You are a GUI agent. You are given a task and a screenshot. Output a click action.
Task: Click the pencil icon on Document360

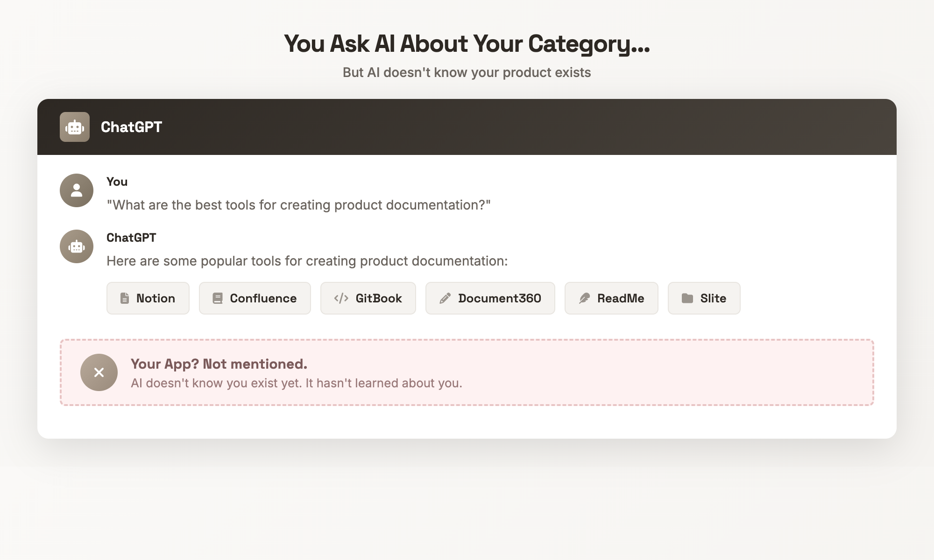click(x=445, y=298)
